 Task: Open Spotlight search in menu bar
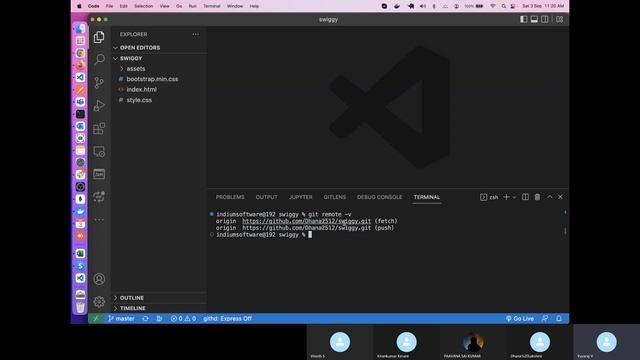[x=503, y=6]
